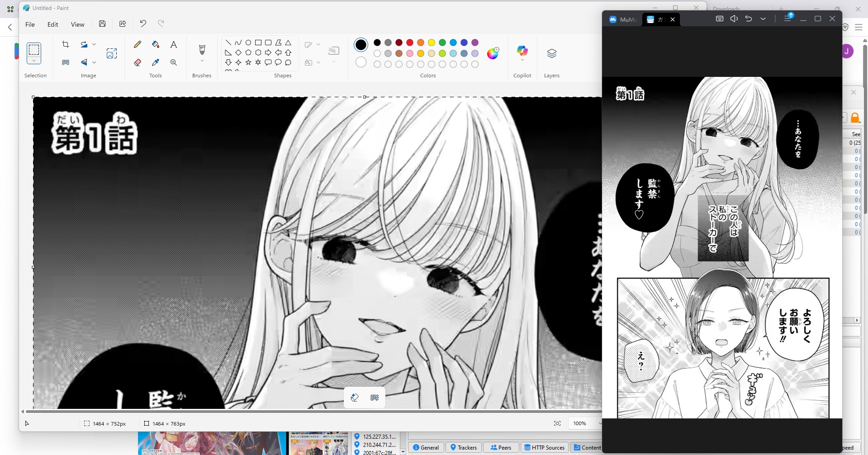Viewport: 868px width, 455px height.
Task: Click the browser back arrow behind Paint
Action: [x=10, y=27]
